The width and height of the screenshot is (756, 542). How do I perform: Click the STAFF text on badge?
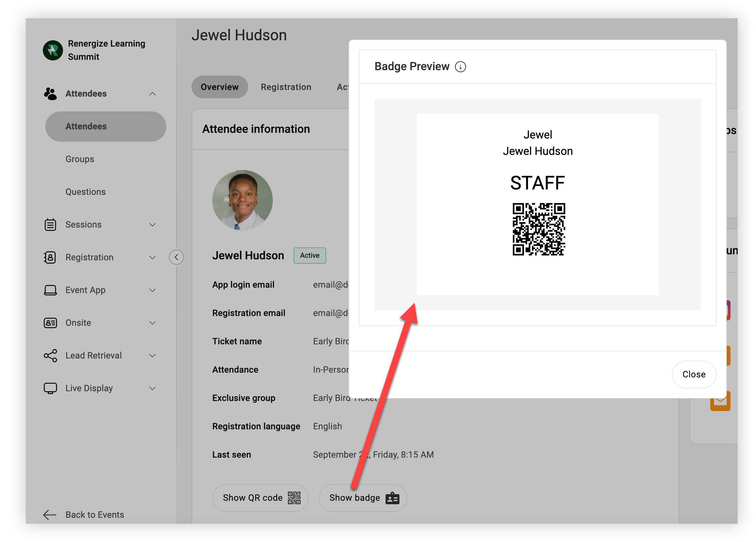pyautogui.click(x=537, y=183)
